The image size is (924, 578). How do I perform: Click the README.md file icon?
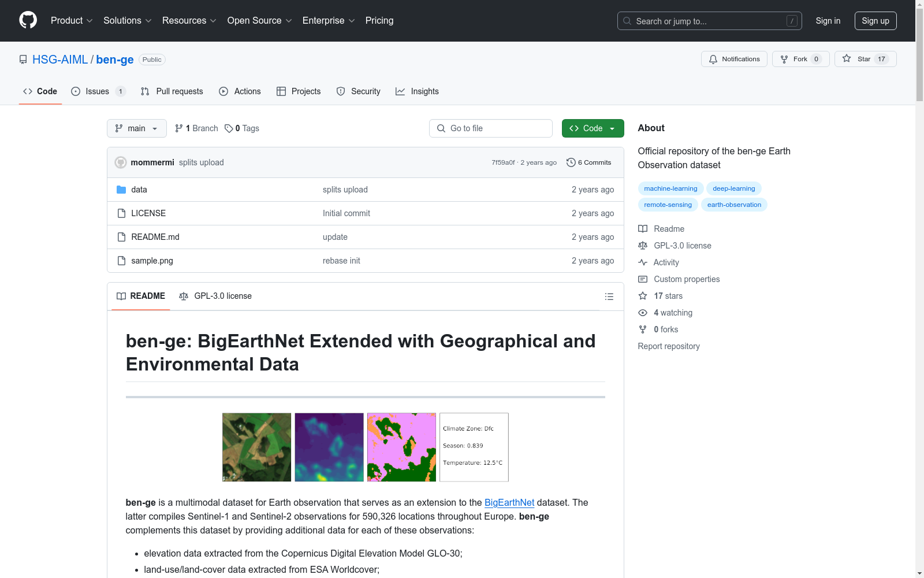[121, 237]
